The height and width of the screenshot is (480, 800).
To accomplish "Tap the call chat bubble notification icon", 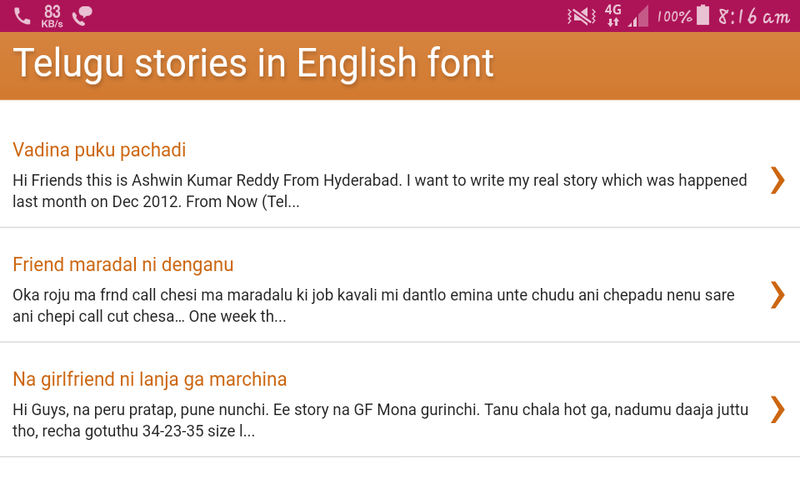I will pyautogui.click(x=83, y=16).
